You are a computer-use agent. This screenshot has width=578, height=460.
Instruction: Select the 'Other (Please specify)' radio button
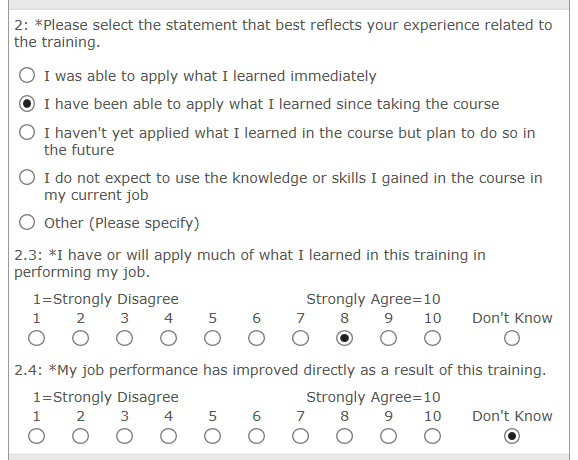(x=27, y=223)
